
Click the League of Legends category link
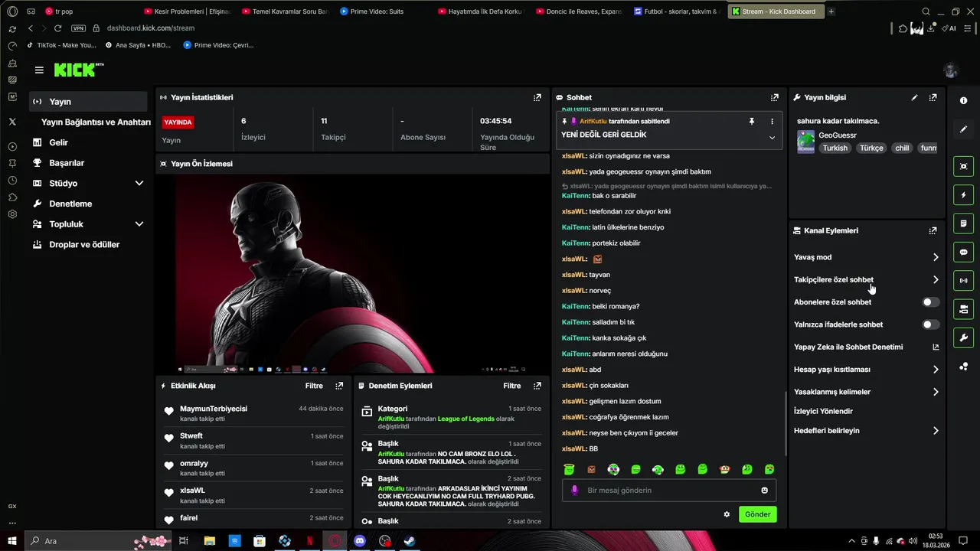point(465,419)
